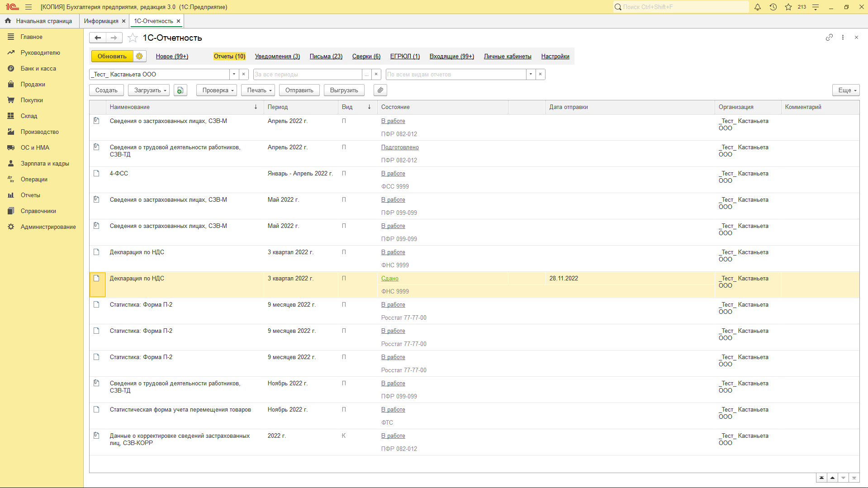Click Сдано status link
The height and width of the screenshot is (488, 868).
390,279
